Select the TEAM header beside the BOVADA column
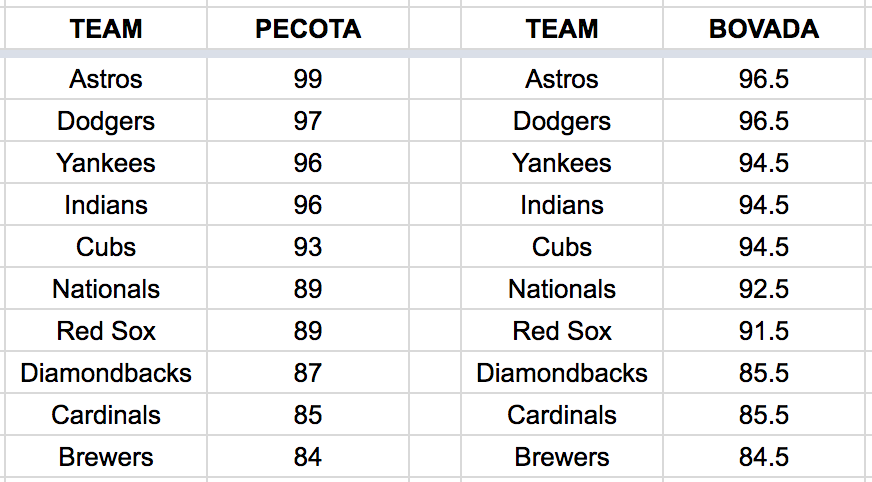The image size is (872, 482). [562, 29]
